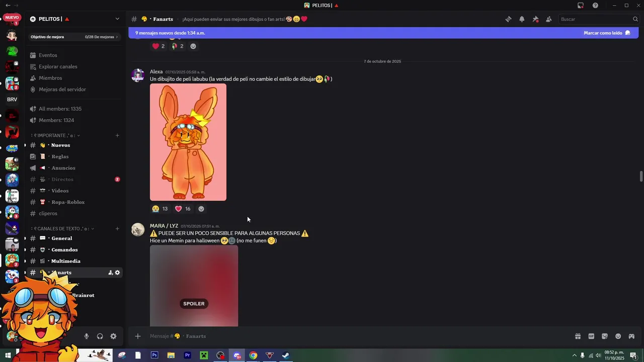Image resolution: width=644 pixels, height=362 pixels.
Task: Toggle the crying emoji reaction with 13
Action: coord(160,209)
